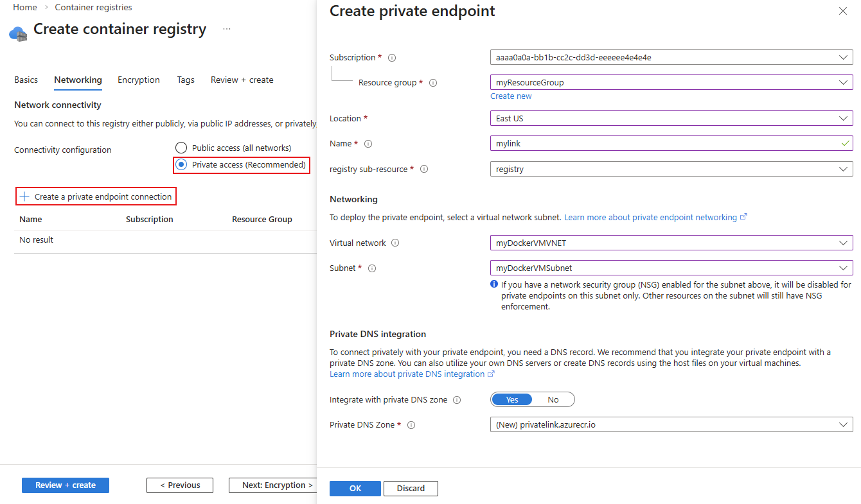
Task: Click the container registry cloud icon
Action: point(19,33)
